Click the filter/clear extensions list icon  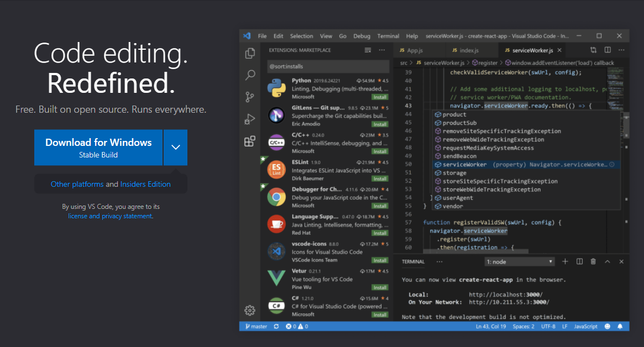368,50
